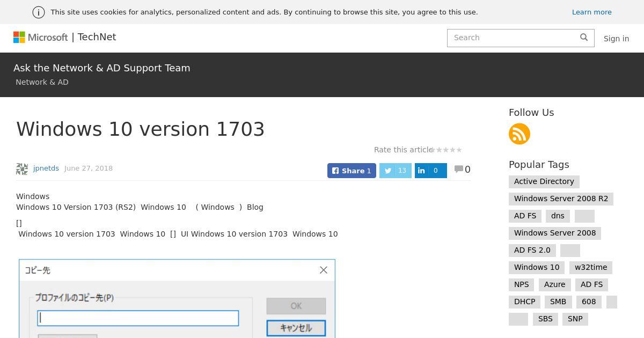Screen dimensions: 644x338
Task: Tweet the article via Twitter button
Action: [x=396, y=171]
